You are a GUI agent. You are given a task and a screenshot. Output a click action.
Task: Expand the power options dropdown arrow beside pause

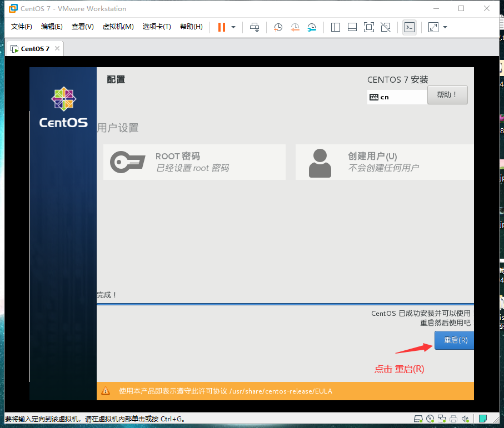(234, 27)
